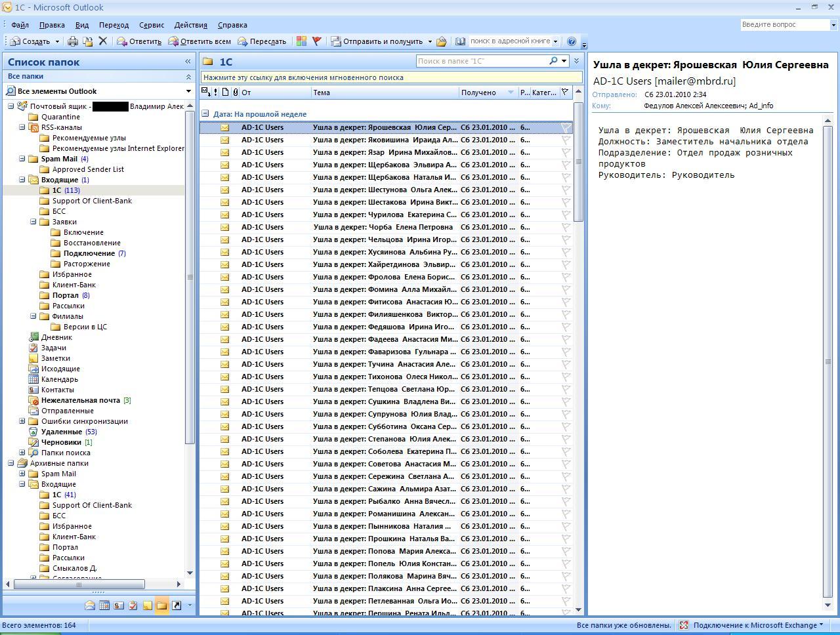Click the Ответить всем button
This screenshot has height=635, width=840.
(199, 41)
